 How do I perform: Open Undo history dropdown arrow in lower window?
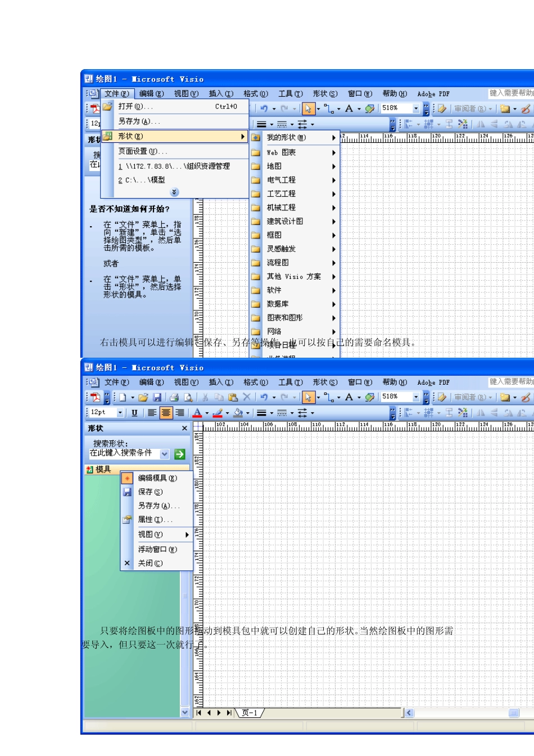click(274, 397)
